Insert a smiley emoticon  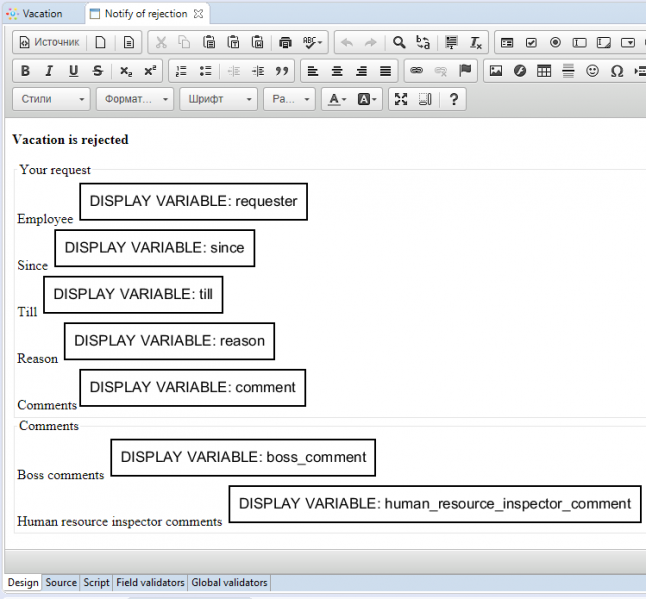pos(592,71)
